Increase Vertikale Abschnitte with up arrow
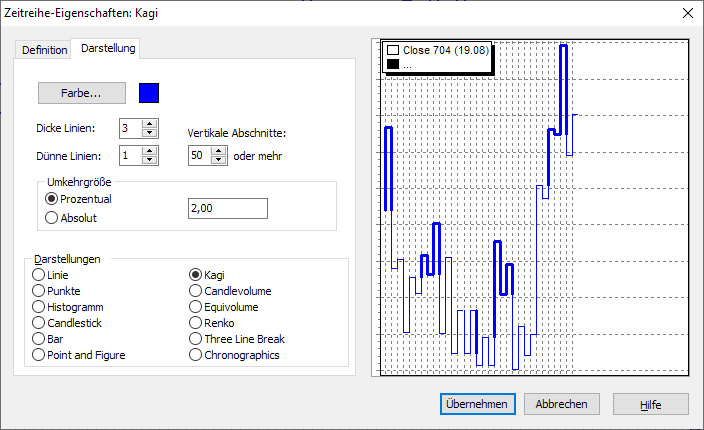This screenshot has width=704, height=430. [220, 151]
